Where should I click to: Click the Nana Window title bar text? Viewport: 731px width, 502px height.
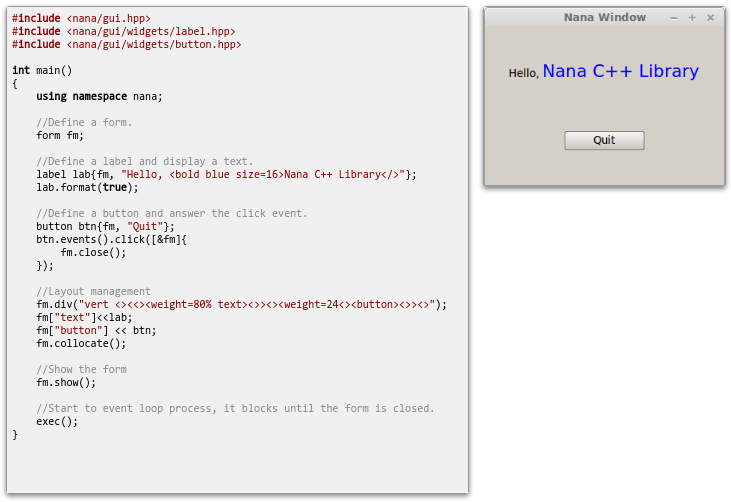pyautogui.click(x=605, y=17)
